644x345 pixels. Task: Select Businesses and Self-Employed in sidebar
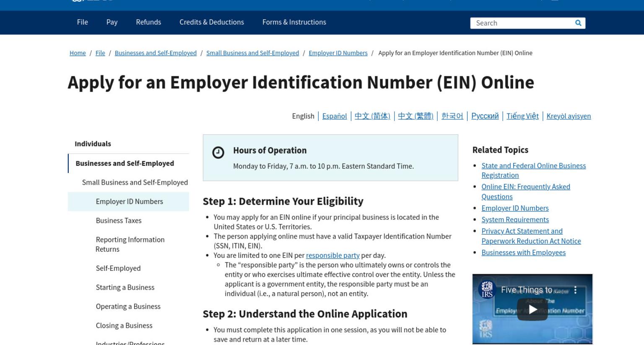click(125, 163)
